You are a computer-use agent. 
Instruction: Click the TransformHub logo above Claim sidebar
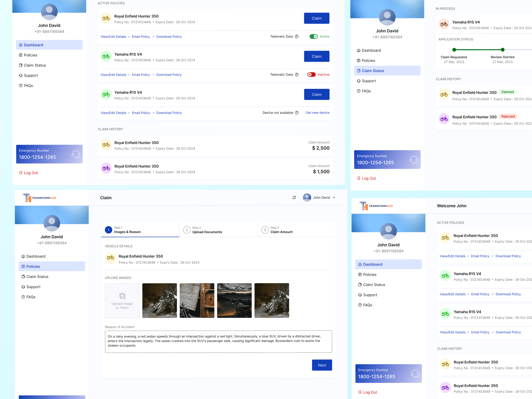point(39,198)
